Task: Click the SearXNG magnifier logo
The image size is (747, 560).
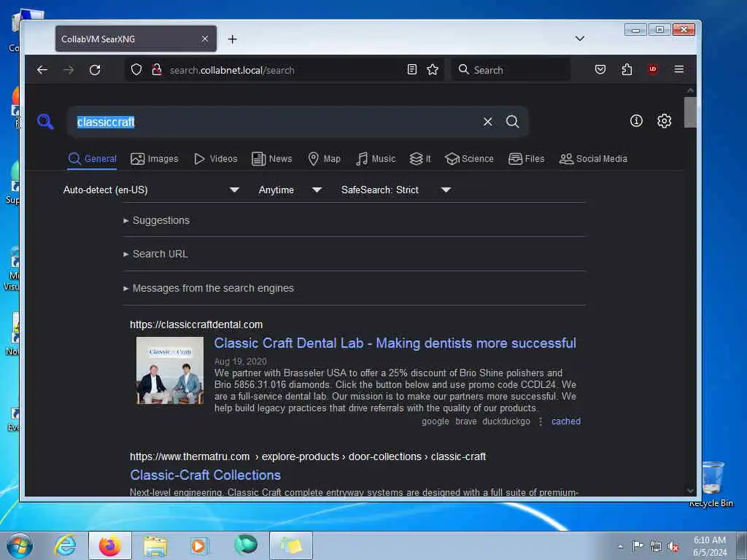Action: point(45,122)
